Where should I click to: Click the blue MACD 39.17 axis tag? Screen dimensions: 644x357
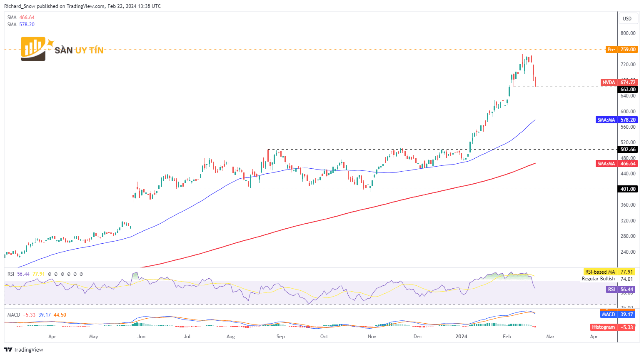618,315
